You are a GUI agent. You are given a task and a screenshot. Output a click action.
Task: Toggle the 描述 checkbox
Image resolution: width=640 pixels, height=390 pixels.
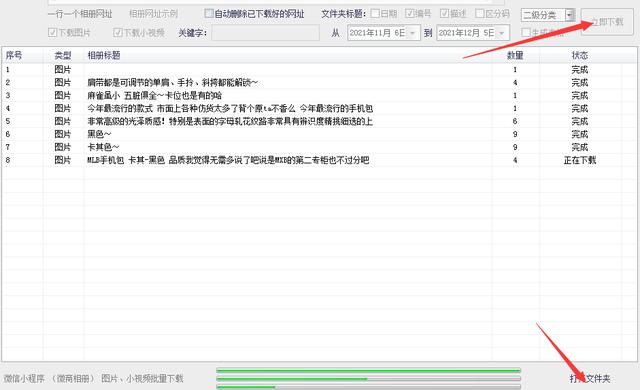point(444,14)
